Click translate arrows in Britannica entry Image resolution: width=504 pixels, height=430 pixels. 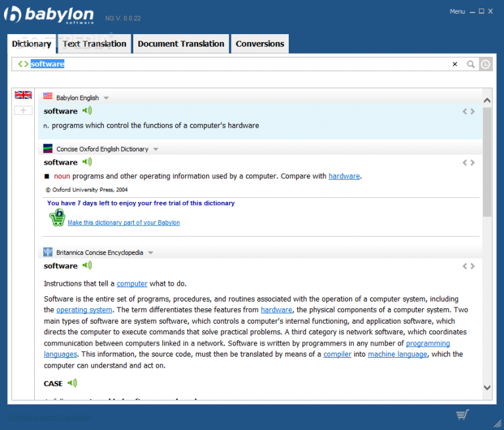(x=469, y=266)
